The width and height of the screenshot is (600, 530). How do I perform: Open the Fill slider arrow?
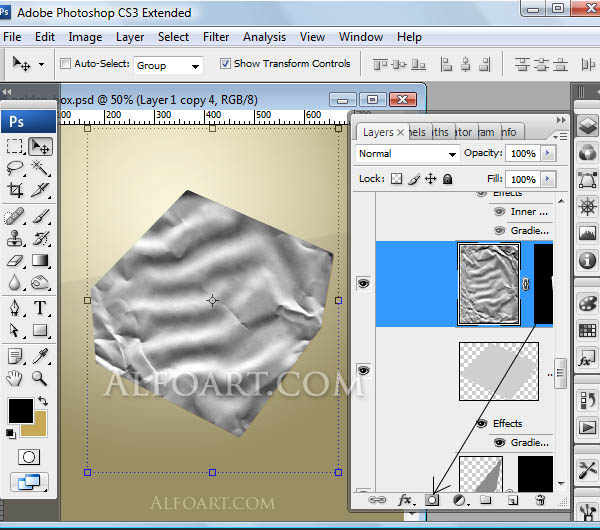coord(548,179)
